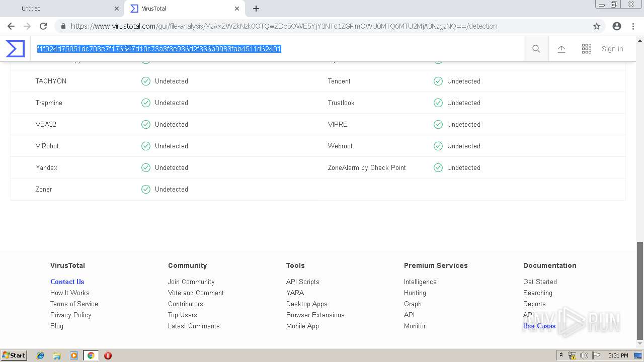This screenshot has width=644, height=362.
Task: Open the Monitor premium link
Action: tap(415, 326)
